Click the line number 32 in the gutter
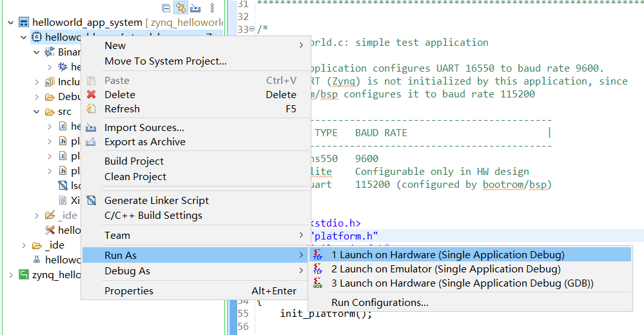 click(243, 16)
